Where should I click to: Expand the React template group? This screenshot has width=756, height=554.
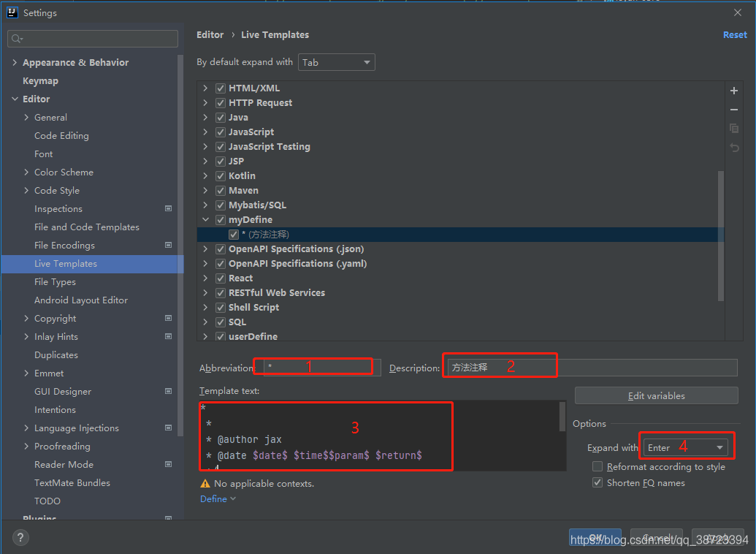205,278
